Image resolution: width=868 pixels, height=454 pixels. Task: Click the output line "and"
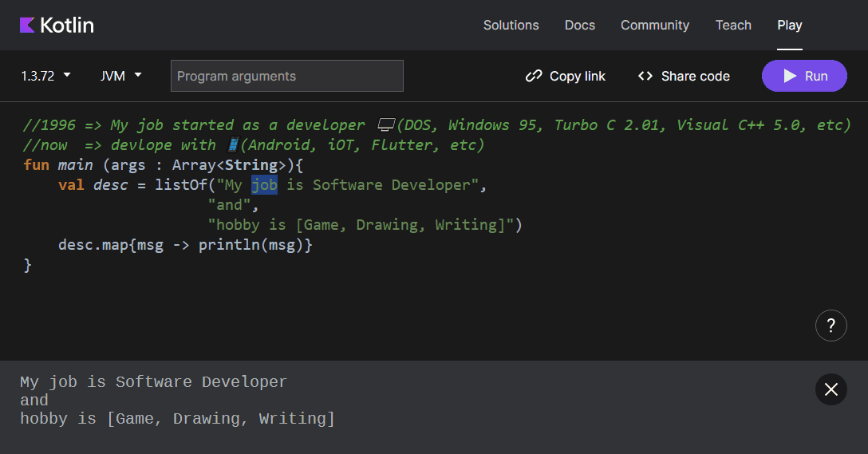[x=34, y=401]
